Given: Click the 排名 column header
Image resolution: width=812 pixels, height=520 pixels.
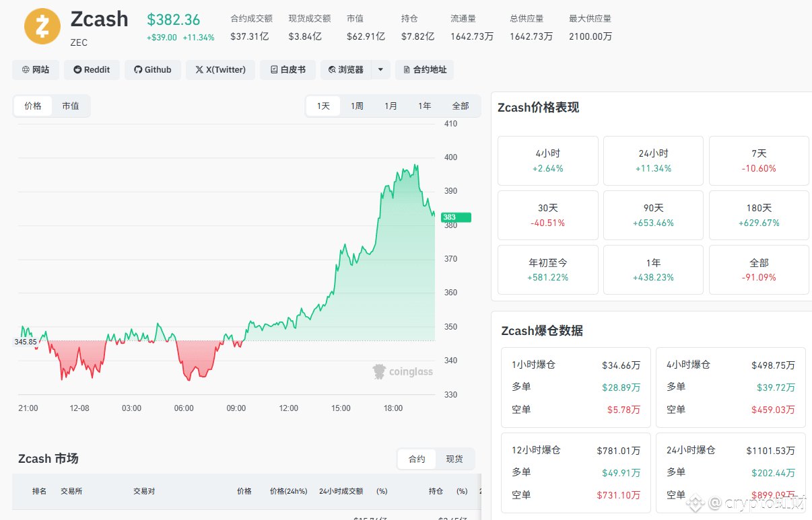Looking at the screenshot, I should (x=40, y=491).
